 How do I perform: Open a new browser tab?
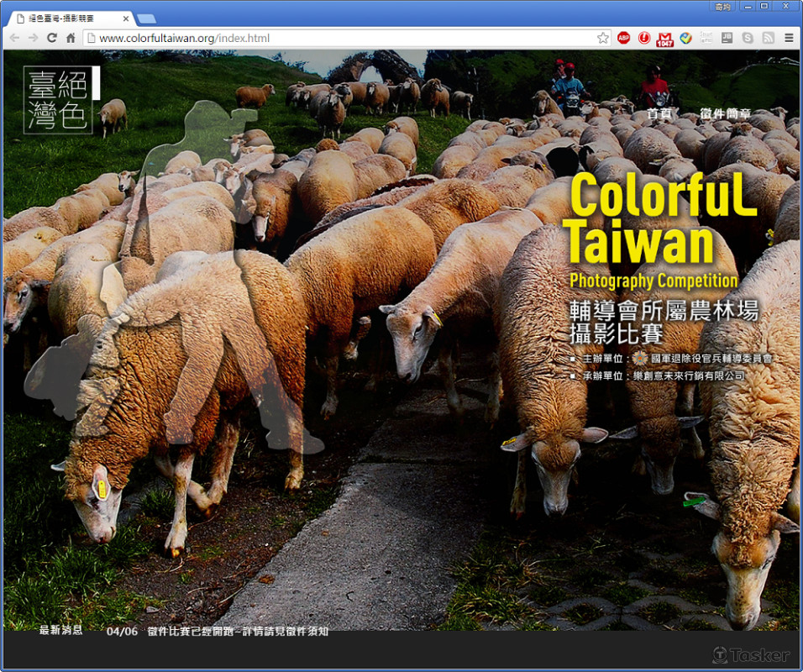pos(146,18)
